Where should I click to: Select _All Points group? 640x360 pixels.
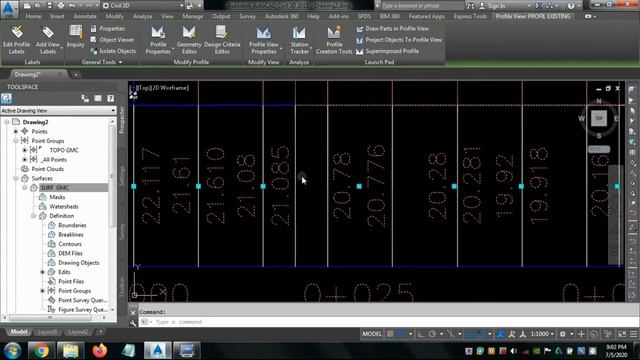tap(54, 160)
